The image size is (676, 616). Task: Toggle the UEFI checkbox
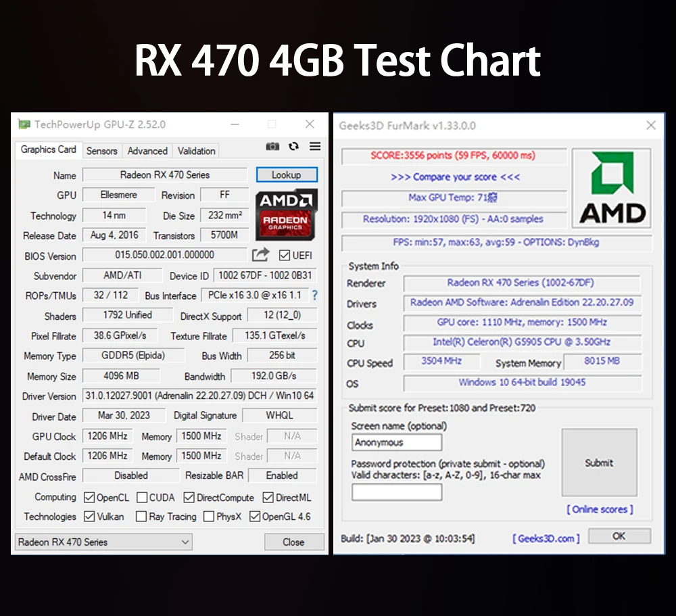(284, 256)
